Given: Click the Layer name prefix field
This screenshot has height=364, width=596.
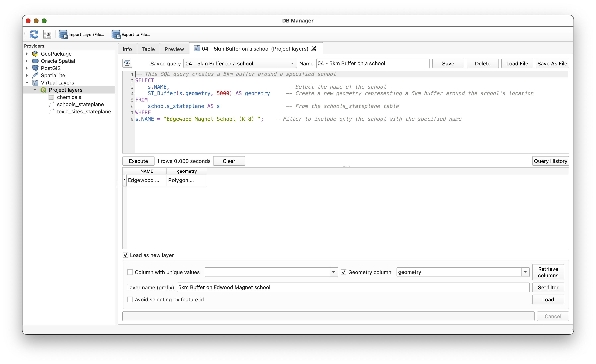Looking at the screenshot, I should (353, 287).
